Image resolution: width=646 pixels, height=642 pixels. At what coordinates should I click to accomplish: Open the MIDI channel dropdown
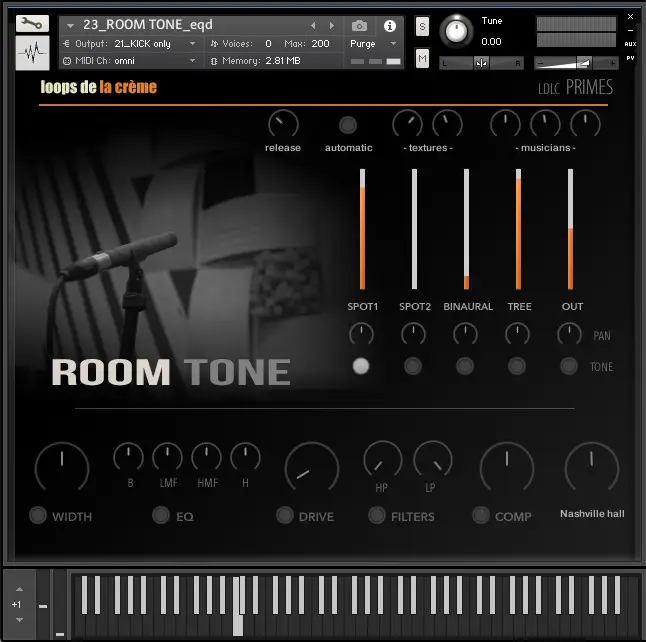[192, 61]
